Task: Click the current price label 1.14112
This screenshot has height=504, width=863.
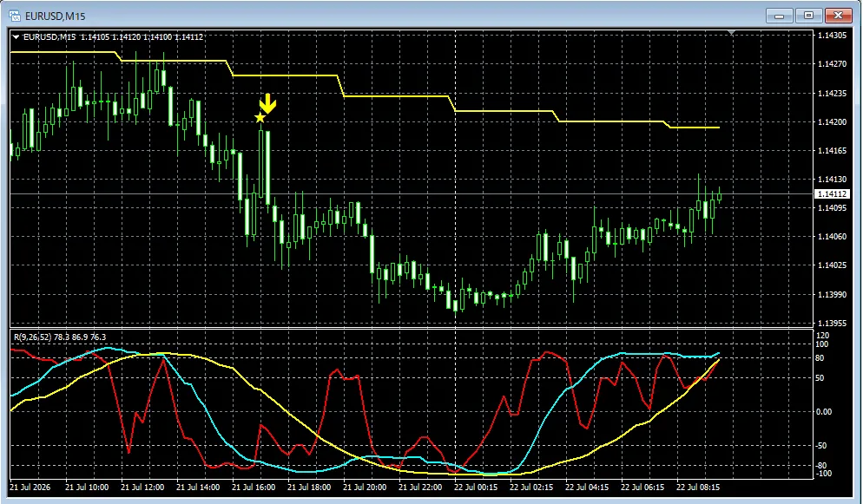Action: pos(832,194)
